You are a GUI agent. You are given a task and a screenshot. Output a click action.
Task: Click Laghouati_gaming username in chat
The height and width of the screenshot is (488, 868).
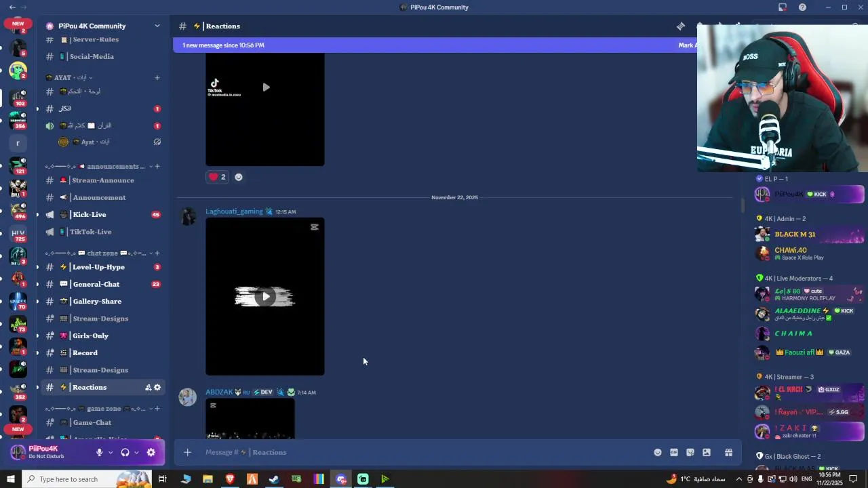point(234,211)
